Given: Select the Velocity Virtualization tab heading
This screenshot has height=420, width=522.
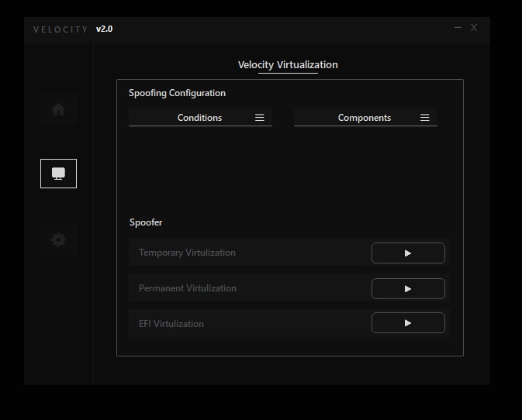Looking at the screenshot, I should tap(288, 65).
